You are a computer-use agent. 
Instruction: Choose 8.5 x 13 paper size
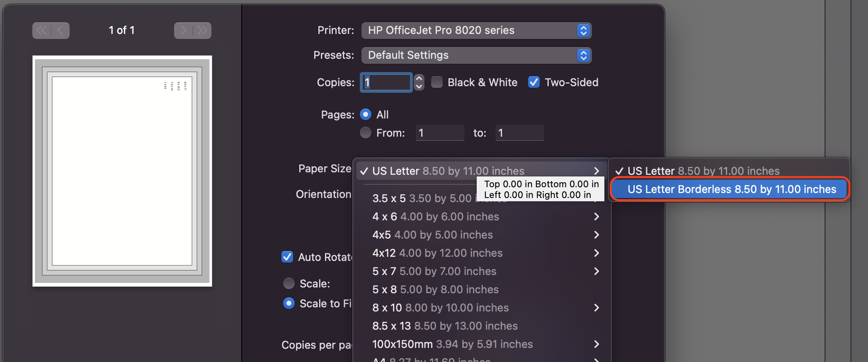445,326
